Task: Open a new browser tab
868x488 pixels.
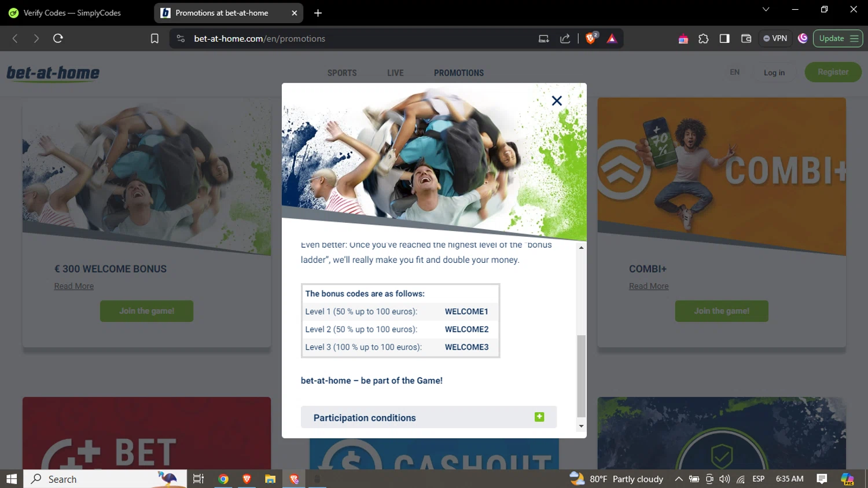Action: coord(318,13)
